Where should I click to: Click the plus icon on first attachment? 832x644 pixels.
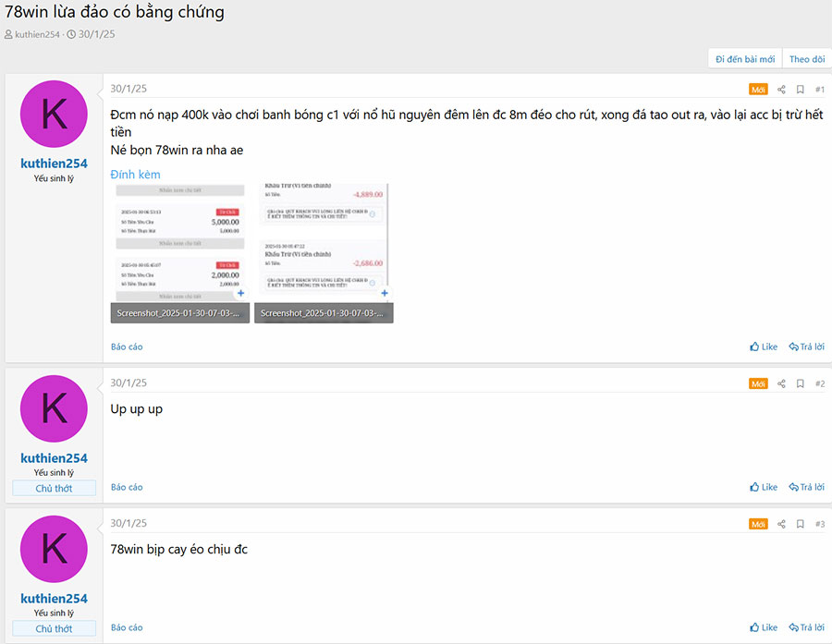point(241,293)
